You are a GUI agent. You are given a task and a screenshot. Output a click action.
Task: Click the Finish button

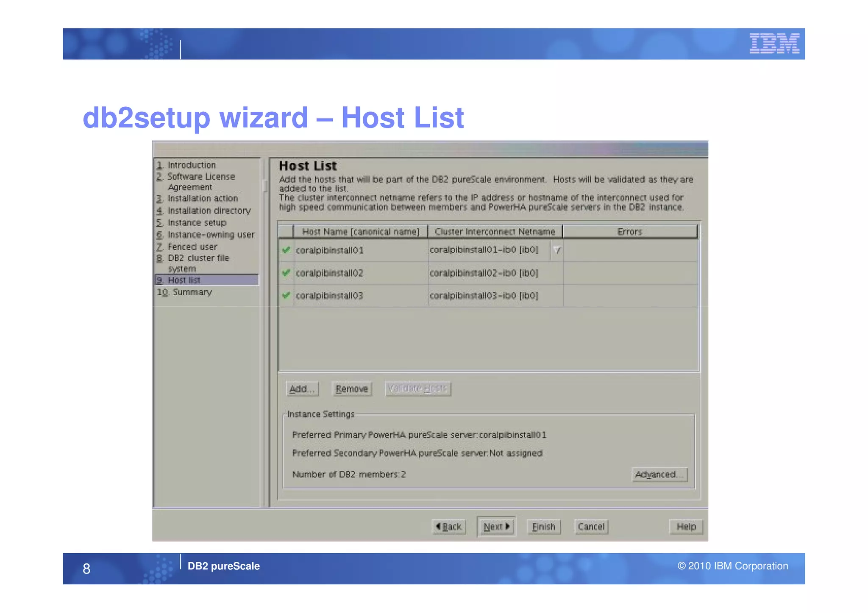coord(544,527)
